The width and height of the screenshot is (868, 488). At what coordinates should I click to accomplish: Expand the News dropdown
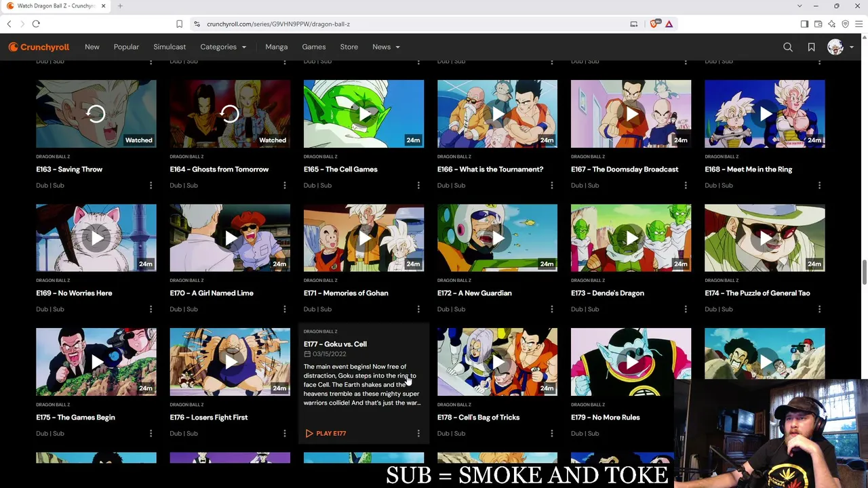pos(386,47)
